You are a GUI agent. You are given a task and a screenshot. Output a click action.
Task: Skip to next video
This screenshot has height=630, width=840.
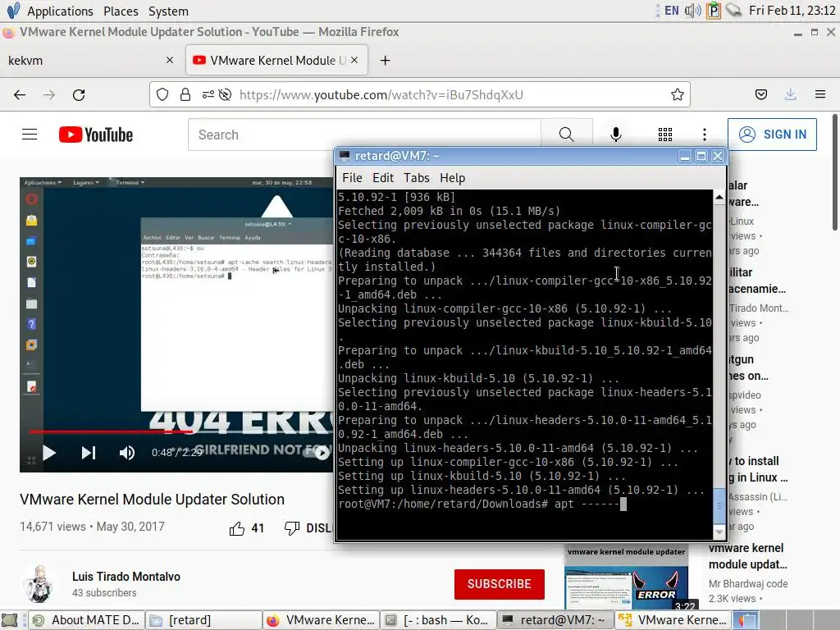pos(89,453)
